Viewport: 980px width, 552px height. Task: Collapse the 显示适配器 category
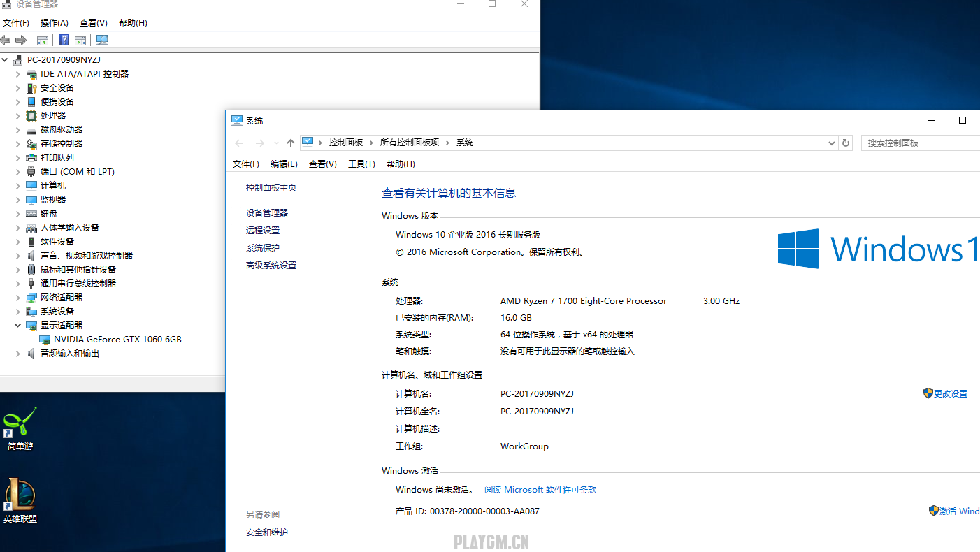(x=18, y=326)
